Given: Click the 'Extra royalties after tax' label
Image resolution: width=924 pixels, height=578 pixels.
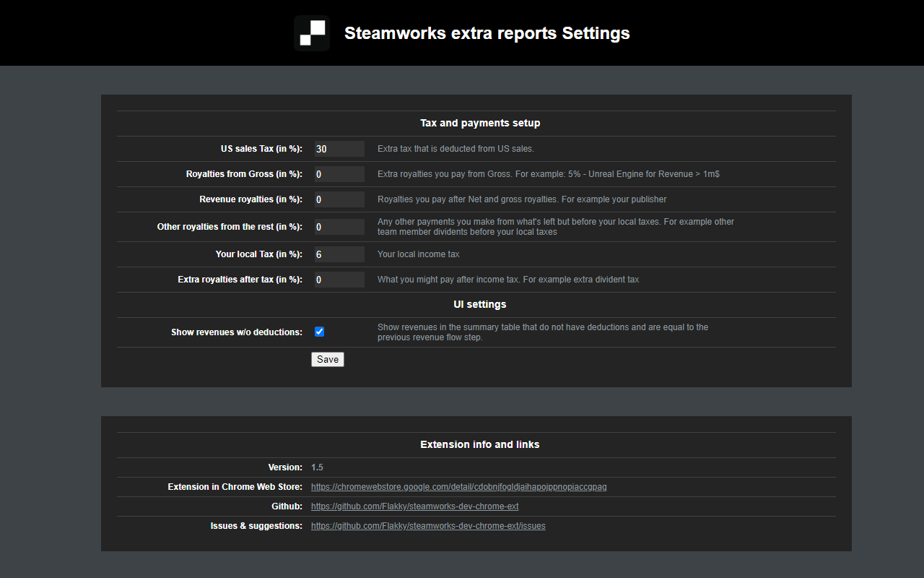Looking at the screenshot, I should pos(240,280).
